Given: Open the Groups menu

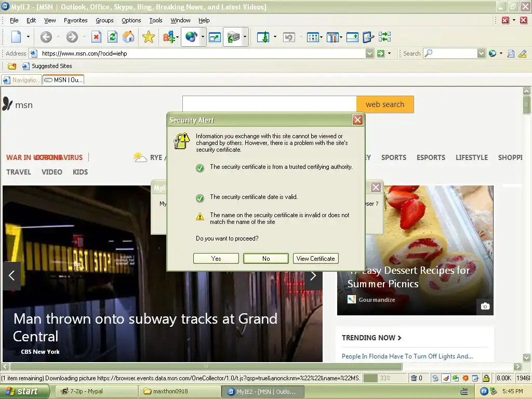Looking at the screenshot, I should pos(104,20).
